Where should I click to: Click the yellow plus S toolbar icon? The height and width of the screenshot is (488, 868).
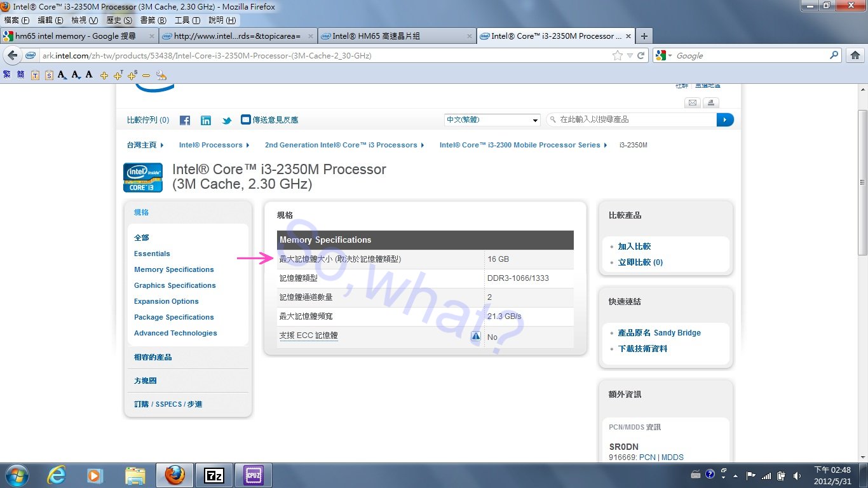[132, 75]
